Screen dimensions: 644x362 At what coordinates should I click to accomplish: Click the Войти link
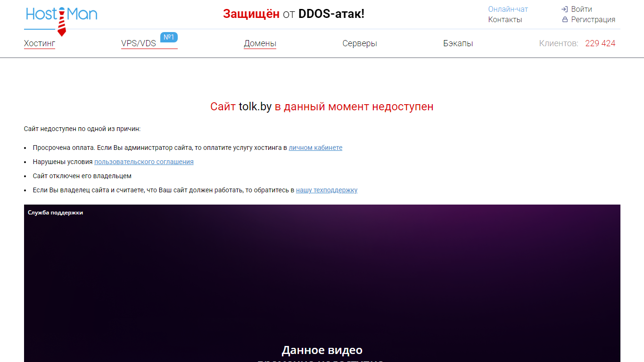[x=581, y=9]
